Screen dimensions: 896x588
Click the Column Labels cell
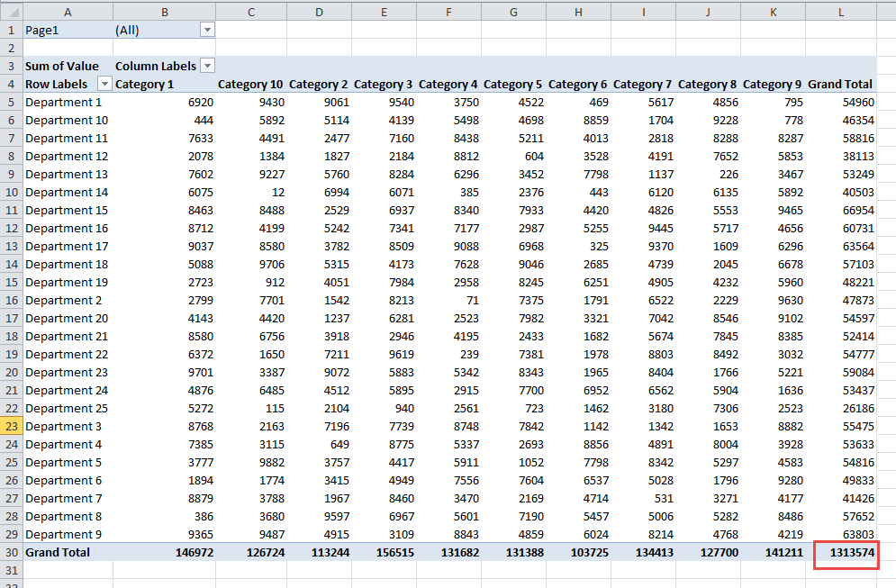point(164,66)
